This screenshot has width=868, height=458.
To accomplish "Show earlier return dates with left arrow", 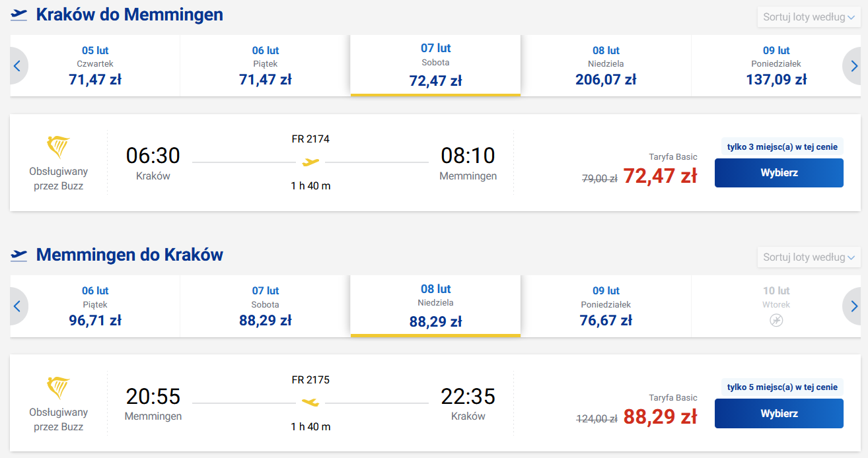I will coord(18,306).
